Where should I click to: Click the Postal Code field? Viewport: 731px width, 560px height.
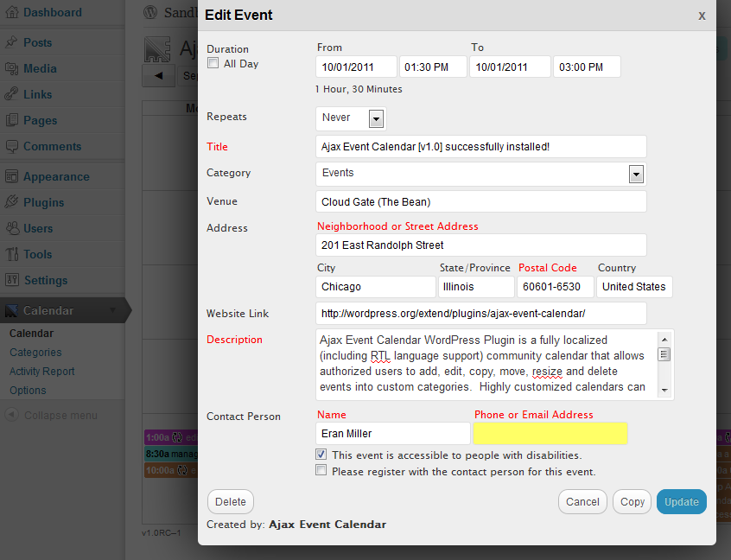(x=556, y=286)
